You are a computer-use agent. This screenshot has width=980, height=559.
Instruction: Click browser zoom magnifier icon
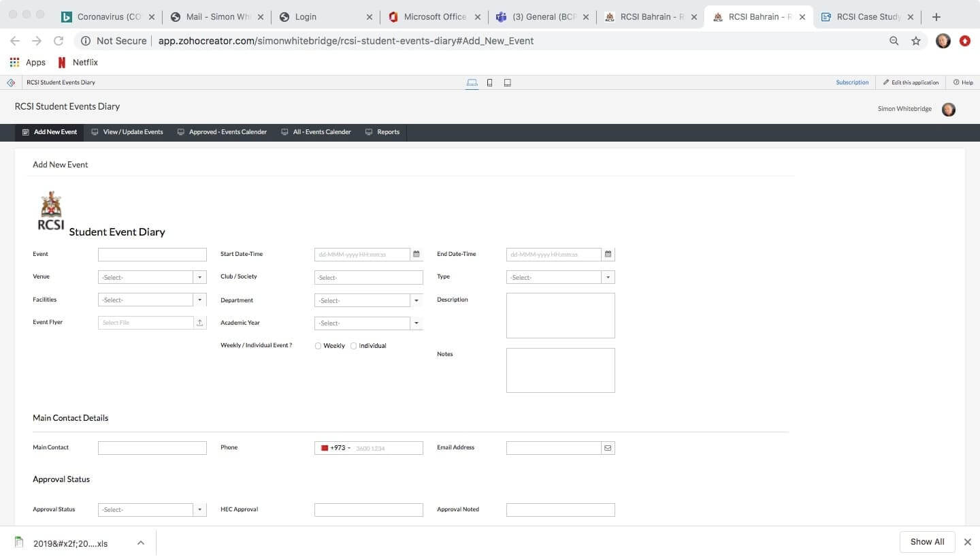coord(894,41)
